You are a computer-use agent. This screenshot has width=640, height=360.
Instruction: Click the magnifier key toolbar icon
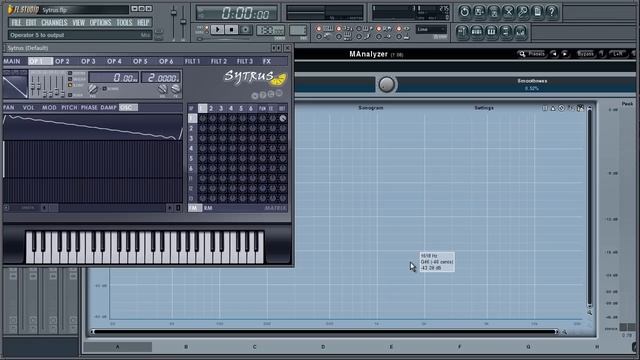(523, 12)
